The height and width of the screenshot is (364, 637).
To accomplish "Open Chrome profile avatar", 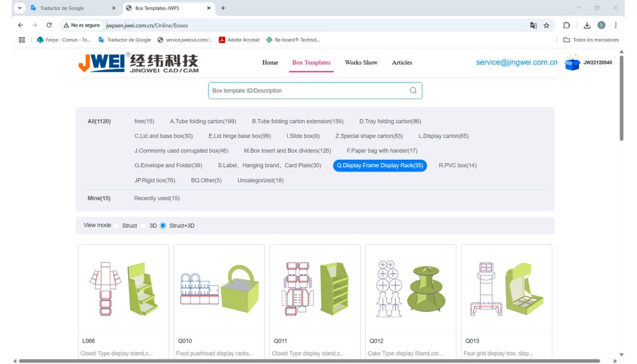I will [601, 25].
